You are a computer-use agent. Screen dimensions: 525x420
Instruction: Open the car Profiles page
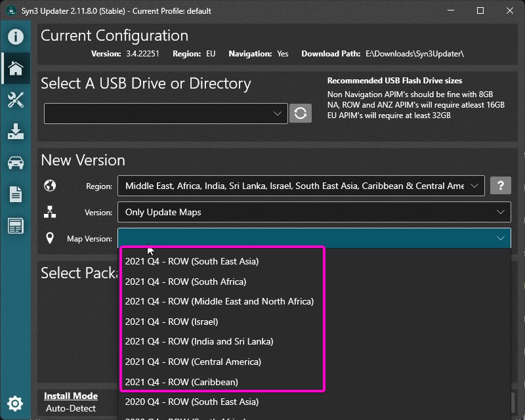[x=15, y=163]
